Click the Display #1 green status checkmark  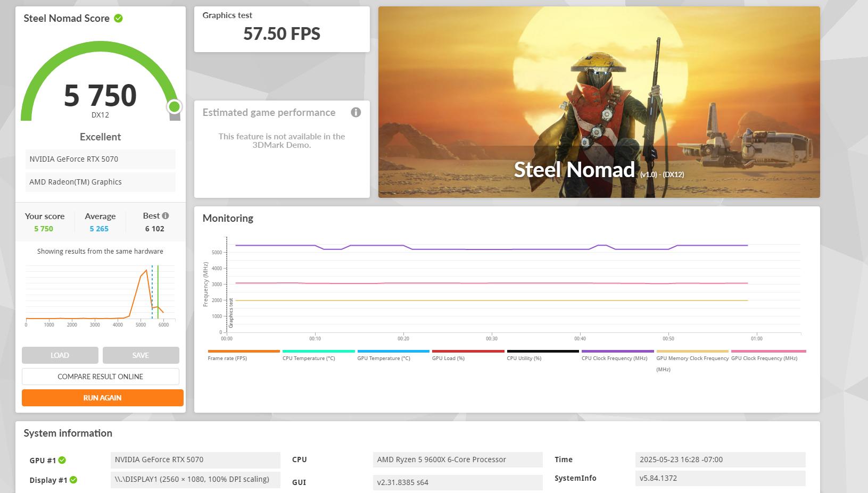73,480
